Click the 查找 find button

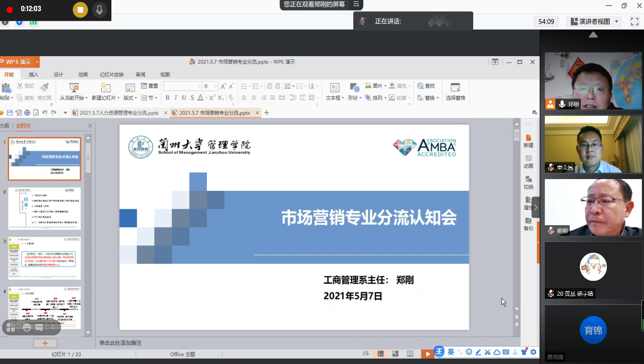(426, 86)
